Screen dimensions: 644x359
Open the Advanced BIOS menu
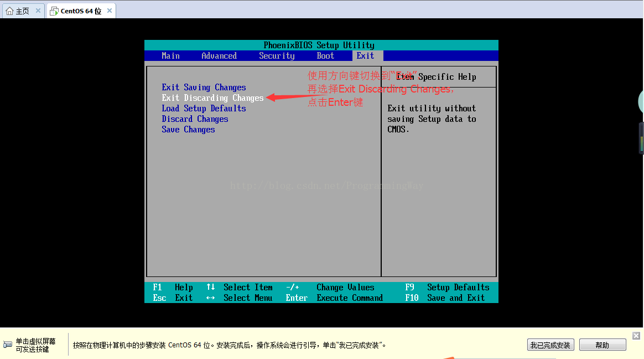coord(219,56)
